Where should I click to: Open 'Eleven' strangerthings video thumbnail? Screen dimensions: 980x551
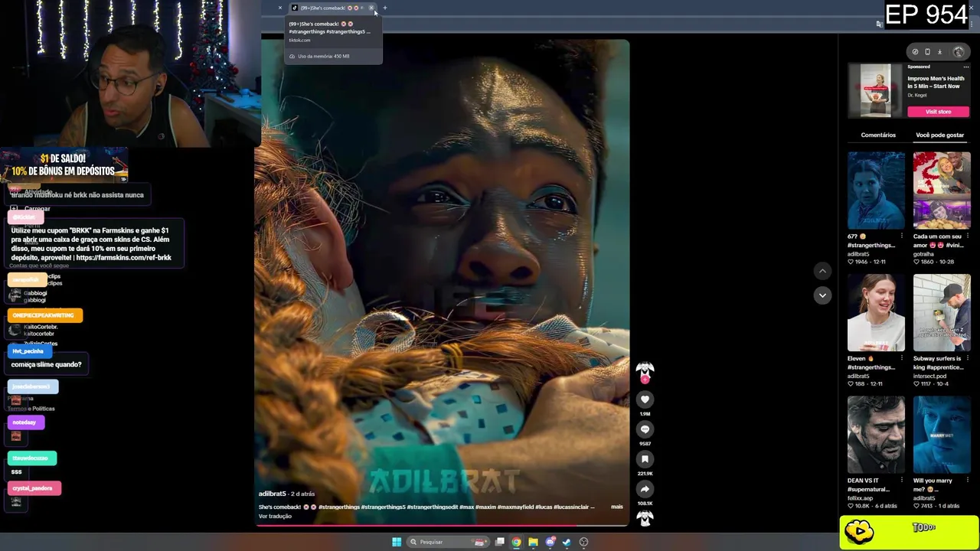(x=876, y=312)
